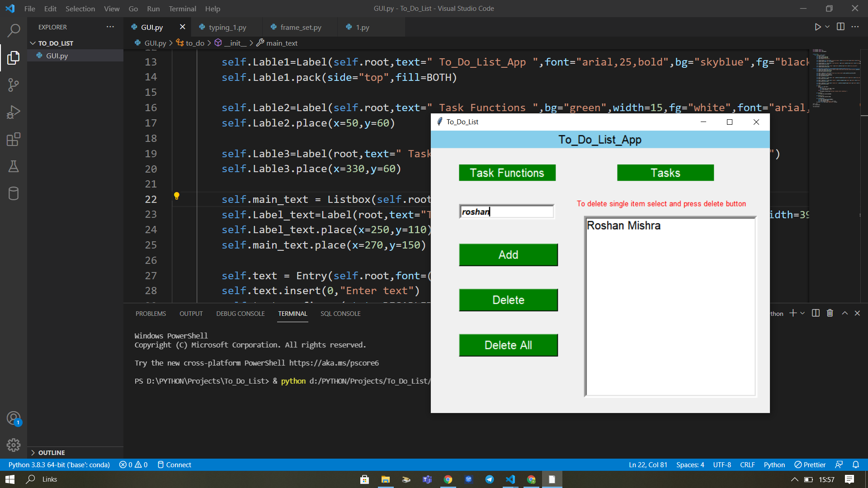Open the Search view in activity bar

[x=14, y=30]
